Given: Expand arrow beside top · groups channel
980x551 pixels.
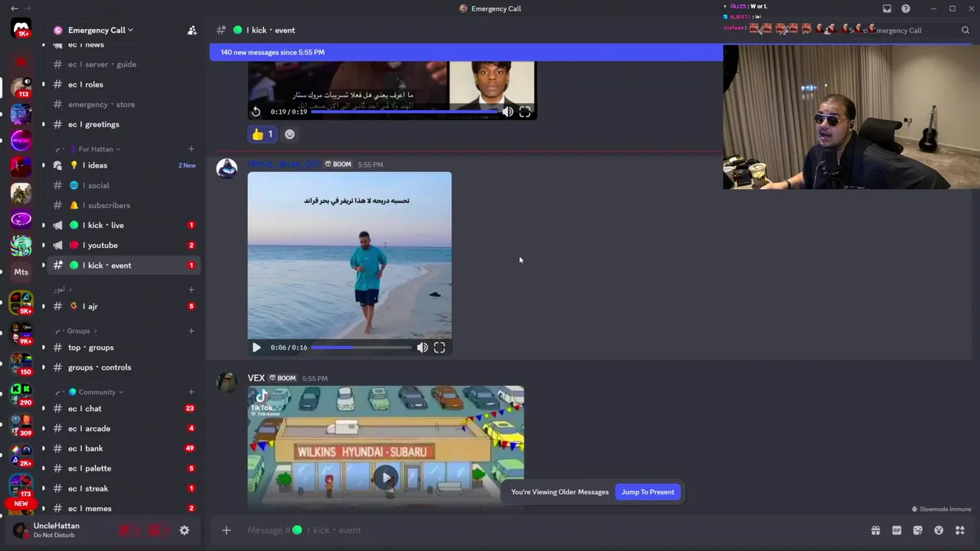Looking at the screenshot, I should pyautogui.click(x=43, y=347).
